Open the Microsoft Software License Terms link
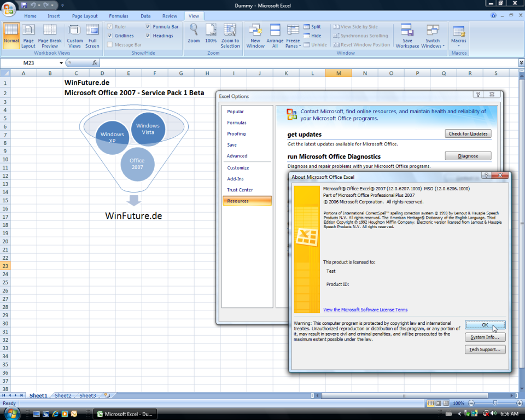Viewport: 525px width, 420px height. coord(365,310)
